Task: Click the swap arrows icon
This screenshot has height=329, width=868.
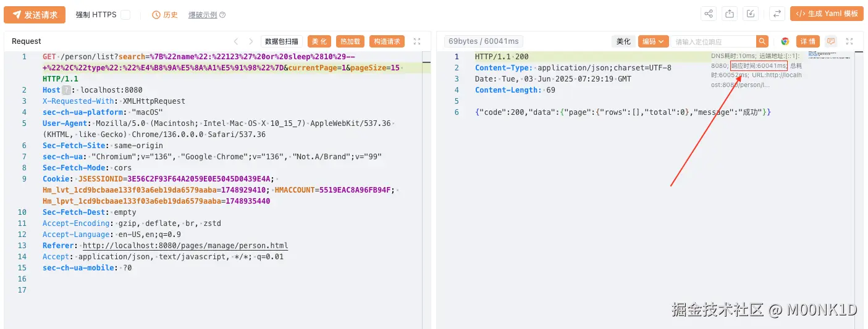Action: coord(777,14)
